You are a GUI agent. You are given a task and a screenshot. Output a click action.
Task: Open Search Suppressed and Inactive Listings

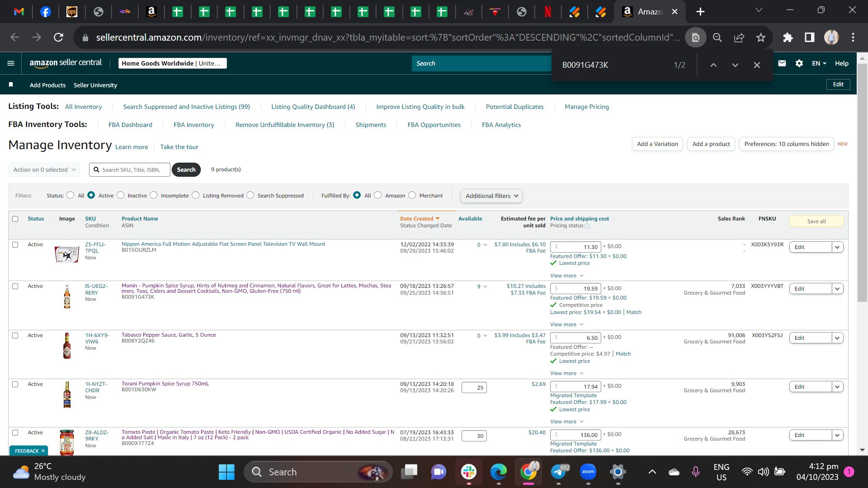pos(187,107)
